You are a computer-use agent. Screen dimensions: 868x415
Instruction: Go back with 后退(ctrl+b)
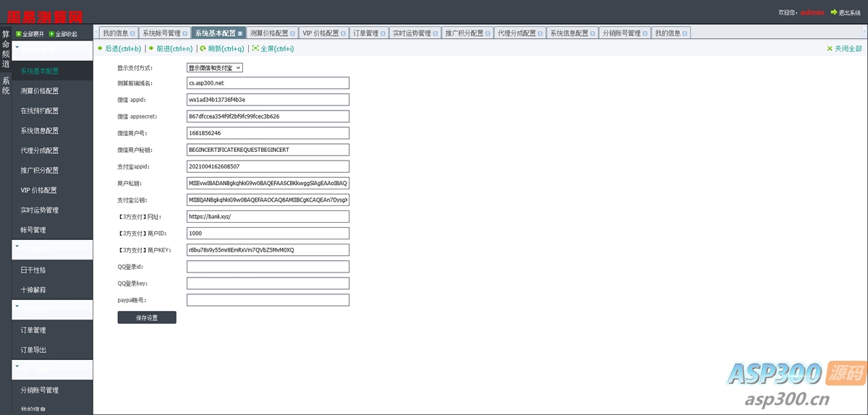click(x=119, y=48)
